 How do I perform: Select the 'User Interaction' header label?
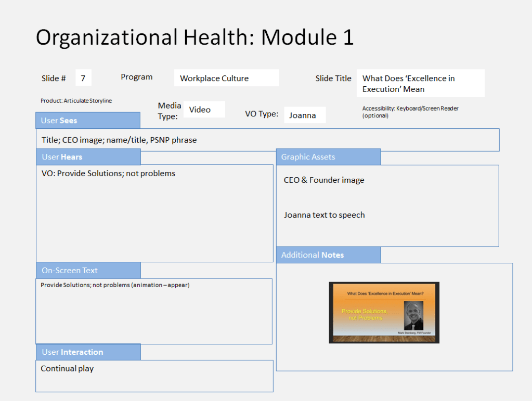88,352
